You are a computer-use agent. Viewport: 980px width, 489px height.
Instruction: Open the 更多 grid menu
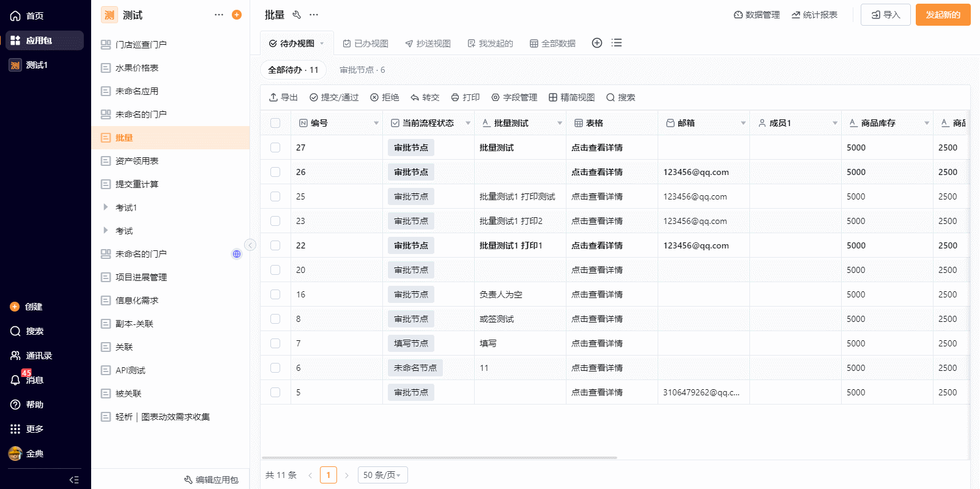[15, 429]
